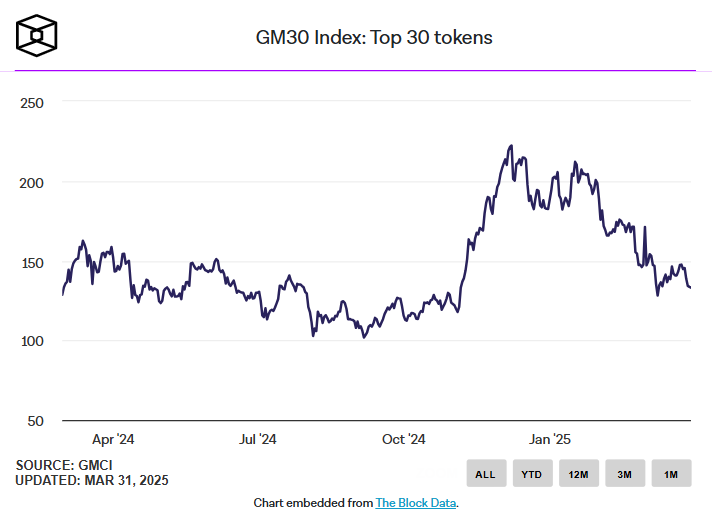Select the ALL time range
Screen dimensions: 712x514
(x=485, y=473)
